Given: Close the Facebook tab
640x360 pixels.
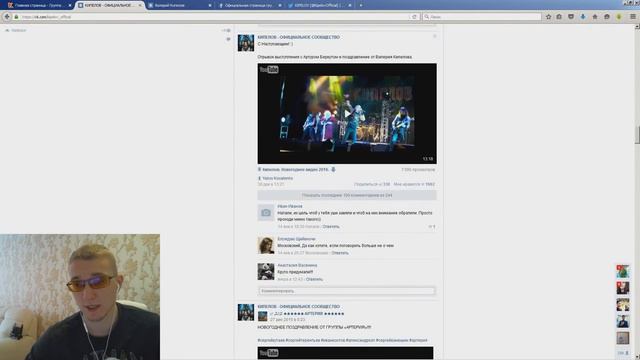Looking at the screenshot, I should (280, 5).
